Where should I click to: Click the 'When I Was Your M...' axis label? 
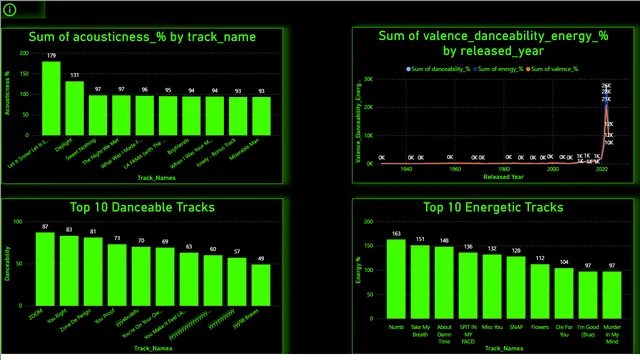point(192,154)
